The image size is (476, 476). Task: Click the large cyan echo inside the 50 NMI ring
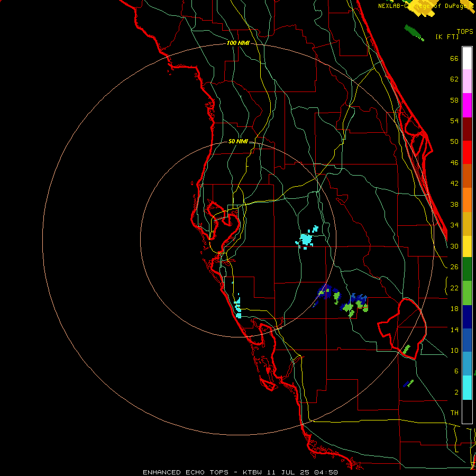(x=306, y=239)
